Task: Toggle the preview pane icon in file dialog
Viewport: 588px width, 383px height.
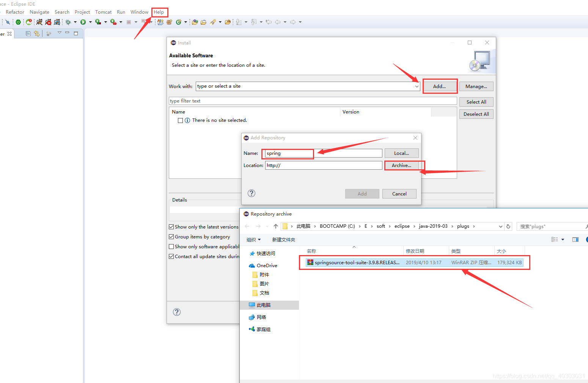Action: pyautogui.click(x=575, y=240)
